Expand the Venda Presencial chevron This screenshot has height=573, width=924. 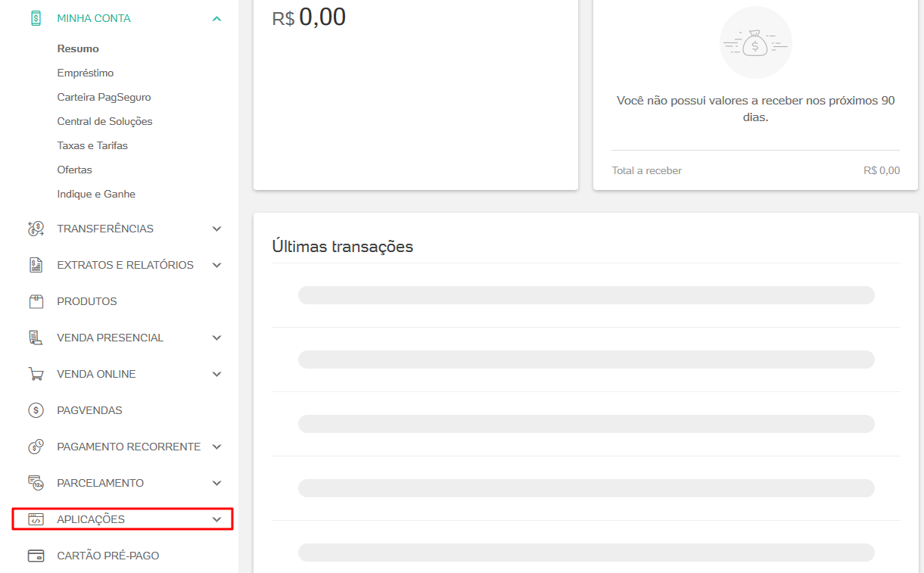[217, 338]
